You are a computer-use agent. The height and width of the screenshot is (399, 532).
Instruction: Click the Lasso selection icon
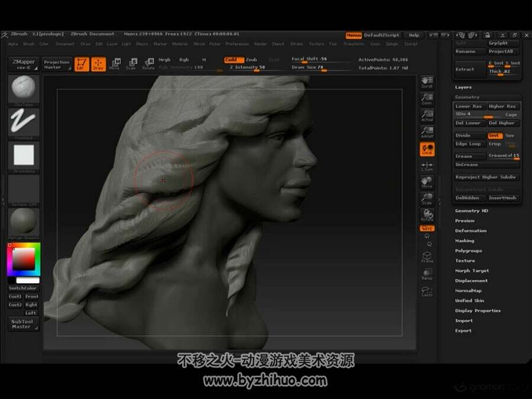click(427, 291)
